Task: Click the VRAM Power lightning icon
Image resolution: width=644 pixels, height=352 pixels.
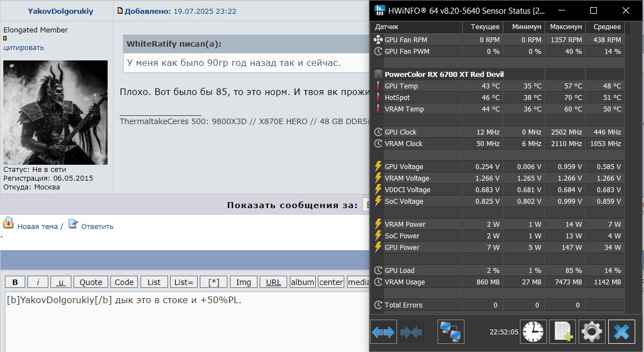Action: click(378, 224)
